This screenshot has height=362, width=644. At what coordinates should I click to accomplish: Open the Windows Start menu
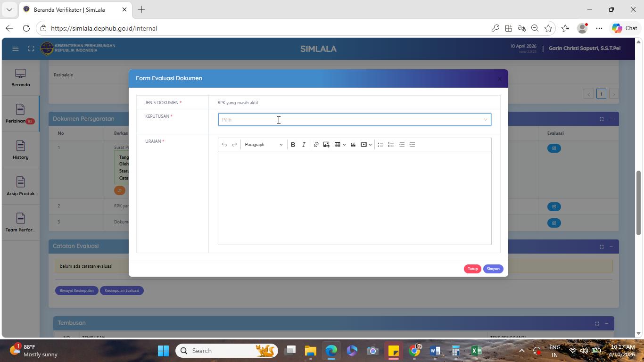163,351
